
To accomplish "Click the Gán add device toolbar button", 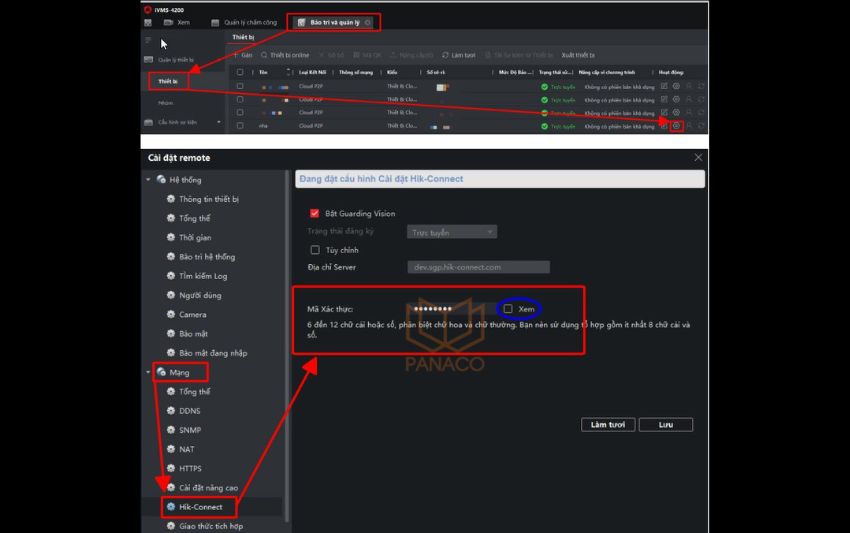I will pyautogui.click(x=242, y=55).
